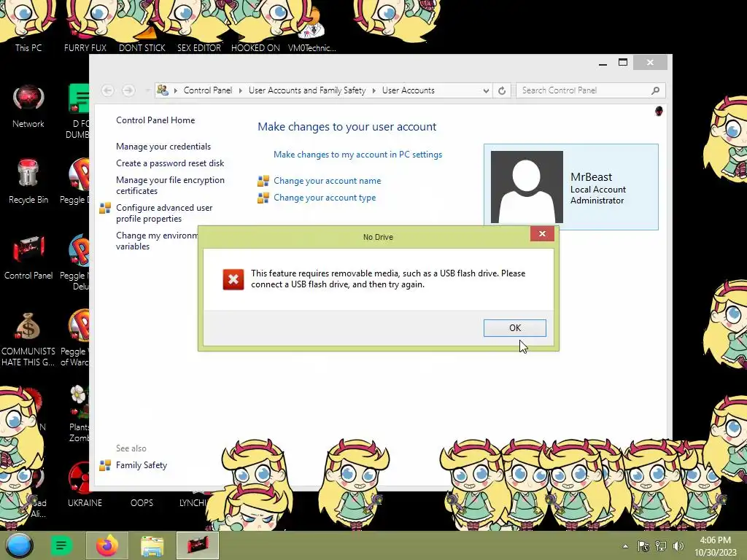
Task: Open the Start orb on taskbar
Action: [19, 545]
